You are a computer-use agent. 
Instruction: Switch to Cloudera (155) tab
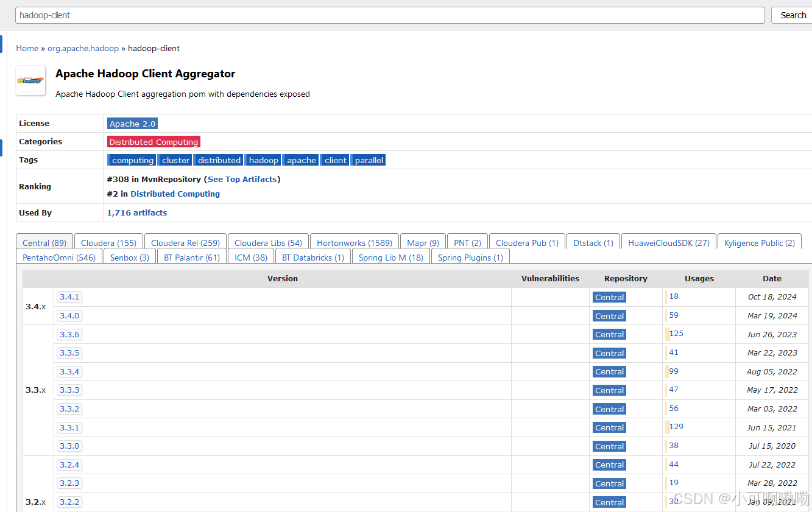coord(108,243)
